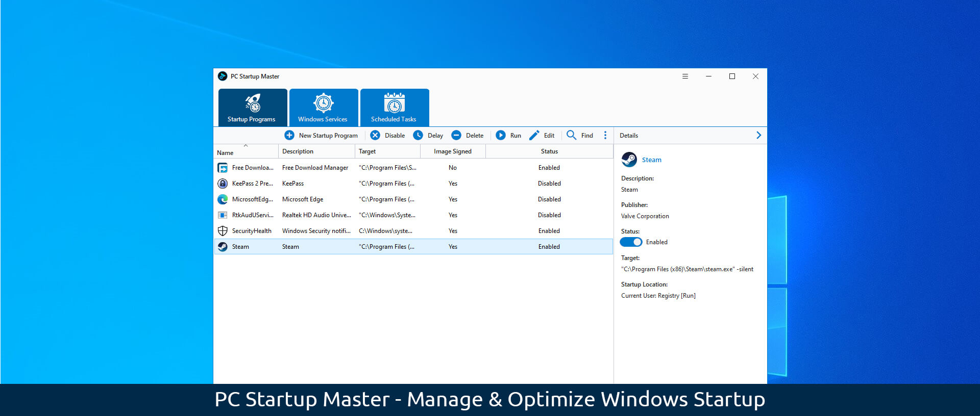
Task: Click 'Free Download Manager' description cell
Action: pos(315,168)
